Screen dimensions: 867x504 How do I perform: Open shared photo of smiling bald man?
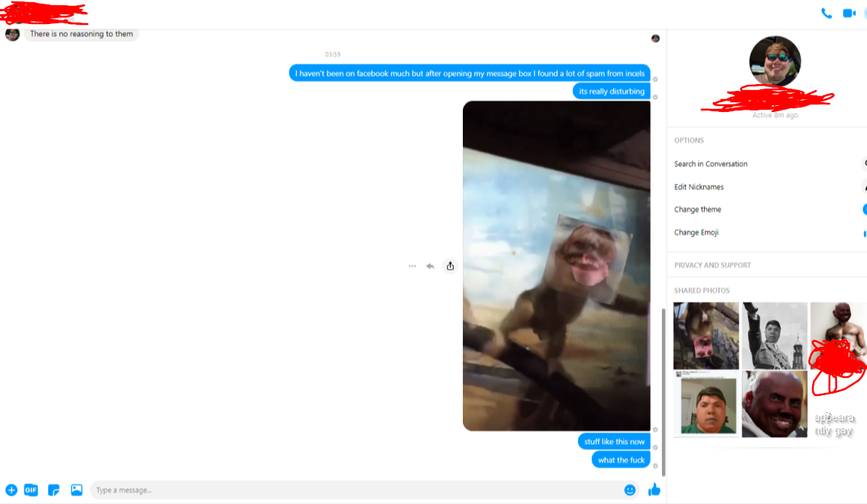(774, 404)
